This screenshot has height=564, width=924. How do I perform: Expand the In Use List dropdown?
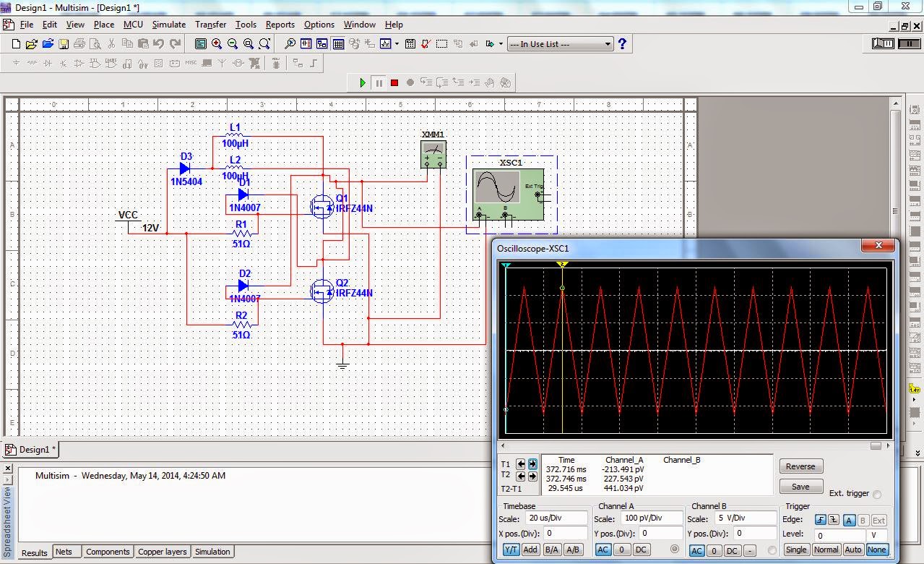coord(608,44)
